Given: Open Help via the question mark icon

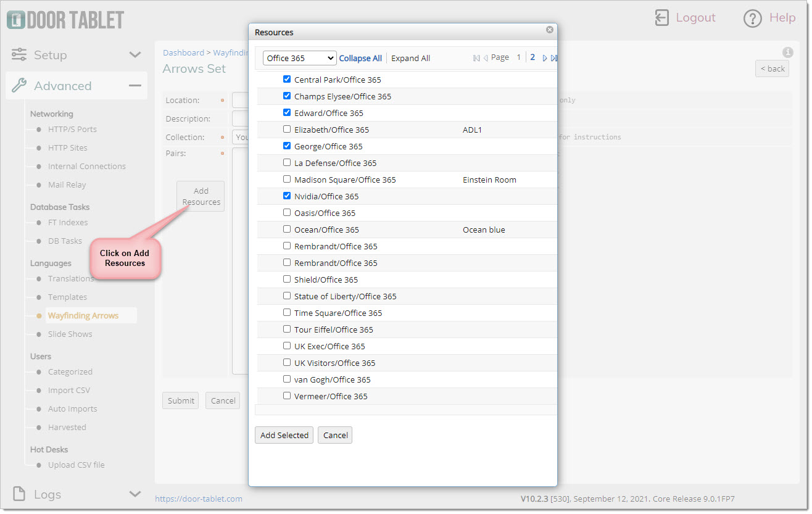Looking at the screenshot, I should 752,19.
